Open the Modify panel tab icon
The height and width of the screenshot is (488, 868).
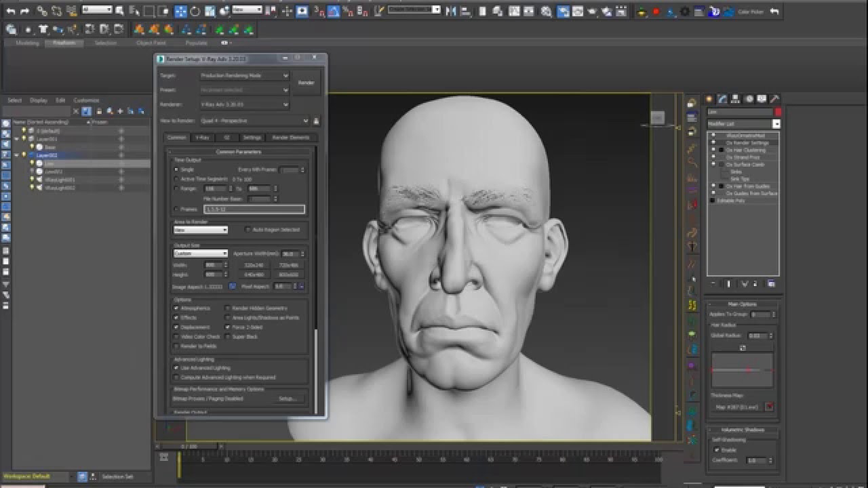[x=723, y=99]
